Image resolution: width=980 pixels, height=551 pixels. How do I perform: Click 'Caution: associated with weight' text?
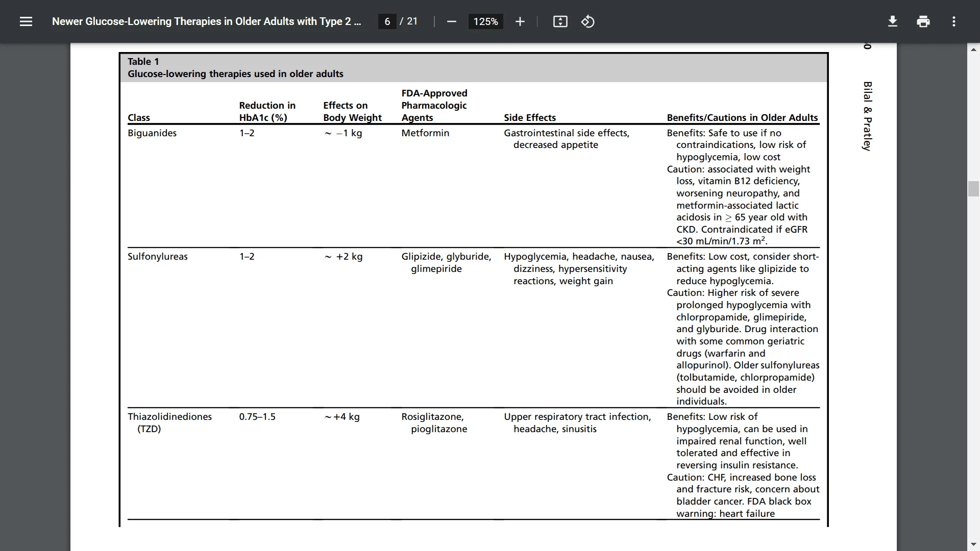pyautogui.click(x=738, y=169)
